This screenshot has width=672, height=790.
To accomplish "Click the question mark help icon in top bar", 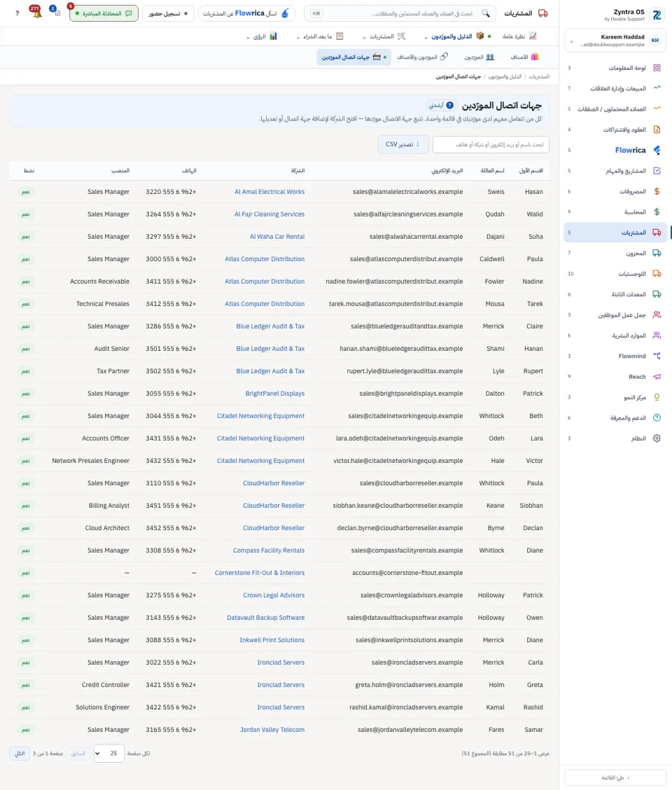I will pyautogui.click(x=17, y=13).
